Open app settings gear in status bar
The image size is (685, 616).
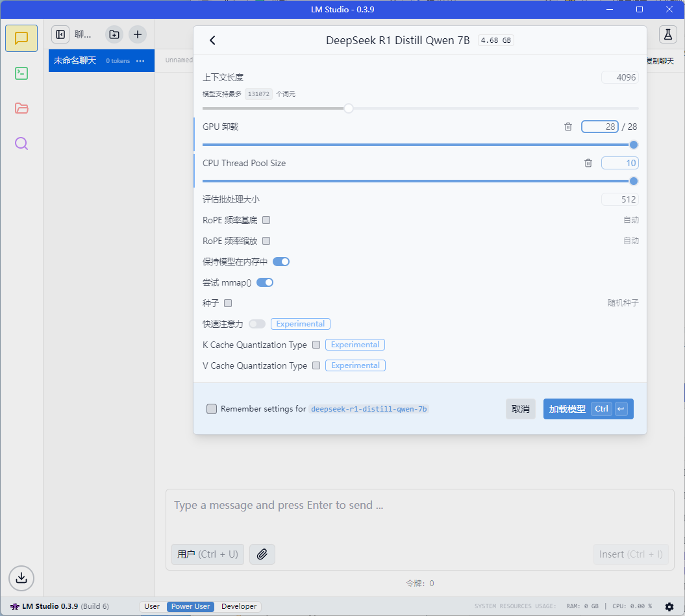[669, 606]
